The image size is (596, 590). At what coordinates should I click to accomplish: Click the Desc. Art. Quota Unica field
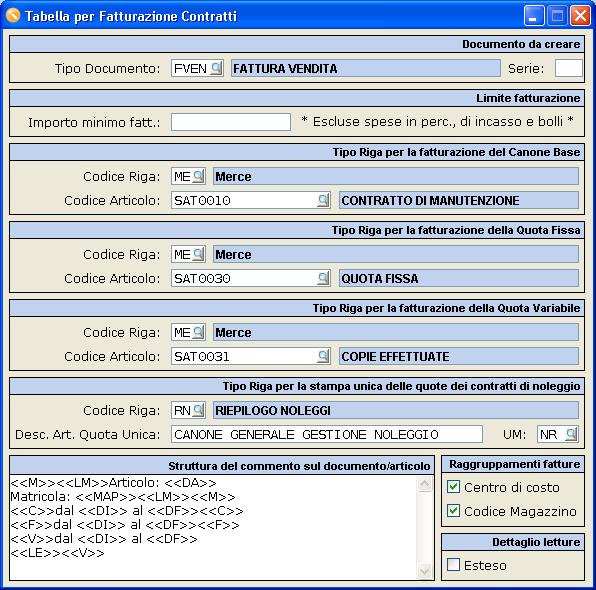[327, 434]
